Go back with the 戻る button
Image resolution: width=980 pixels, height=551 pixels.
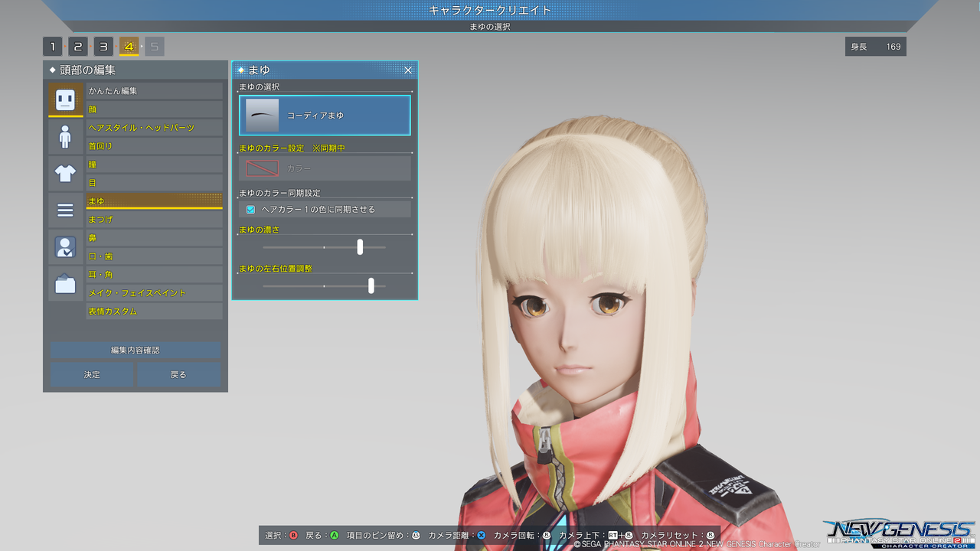(178, 375)
